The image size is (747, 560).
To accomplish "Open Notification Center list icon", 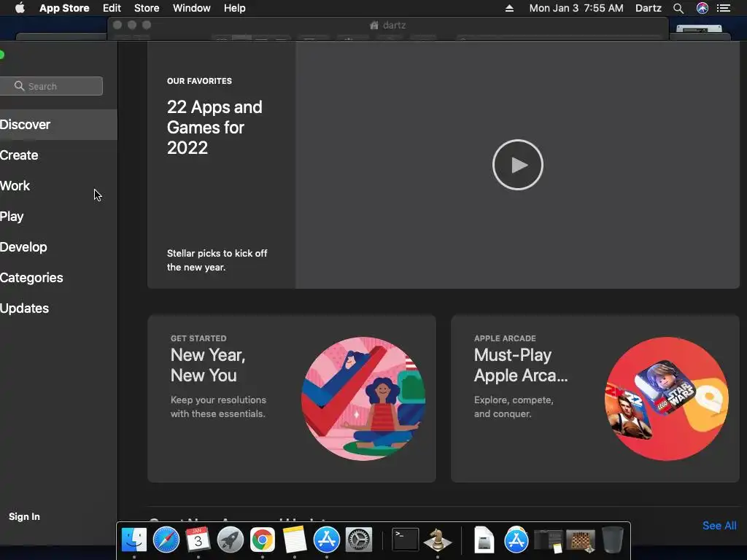I will (724, 8).
